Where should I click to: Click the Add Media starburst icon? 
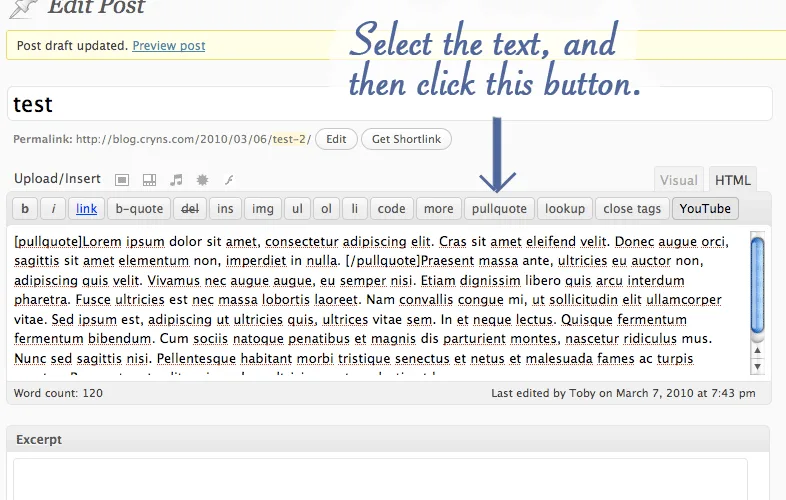point(203,180)
